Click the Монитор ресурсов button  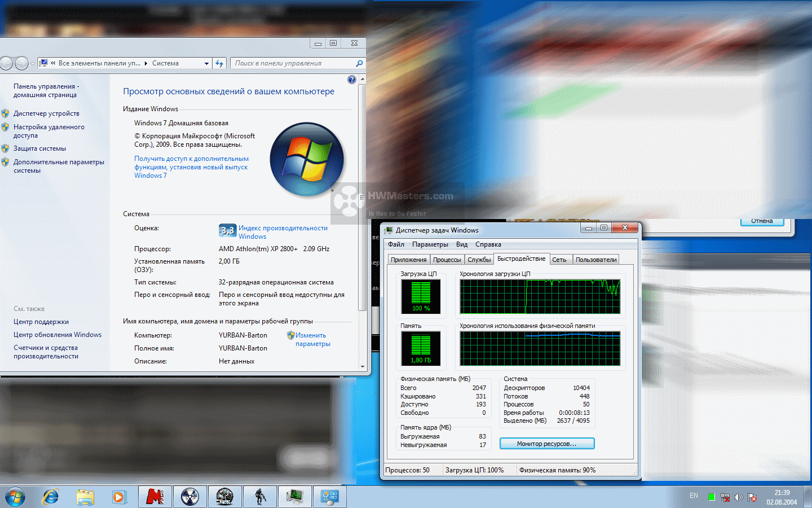547,444
